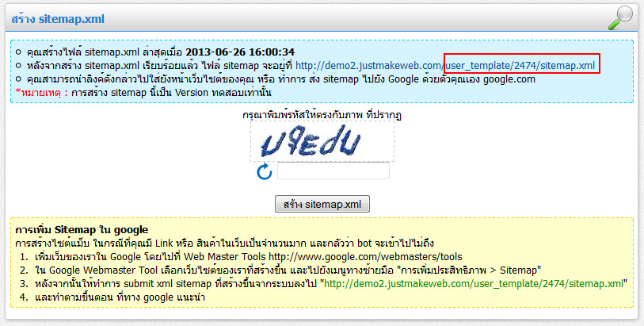The width and height of the screenshot is (644, 326).
Task: Click the google.com text in third bullet
Action: (509, 79)
